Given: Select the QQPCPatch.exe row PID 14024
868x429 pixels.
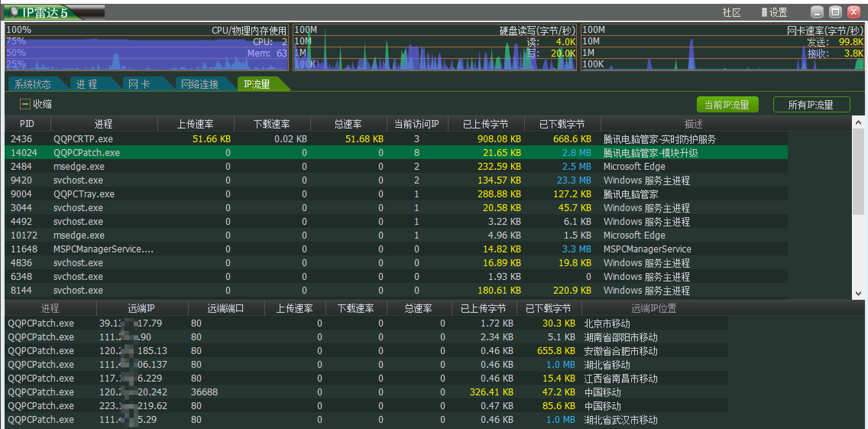Looking at the screenshot, I should pos(396,153).
